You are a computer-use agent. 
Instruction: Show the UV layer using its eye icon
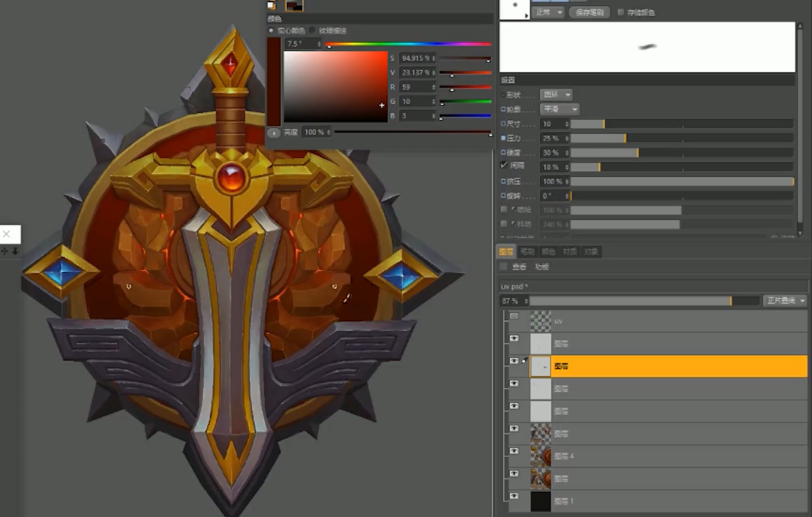[514, 316]
